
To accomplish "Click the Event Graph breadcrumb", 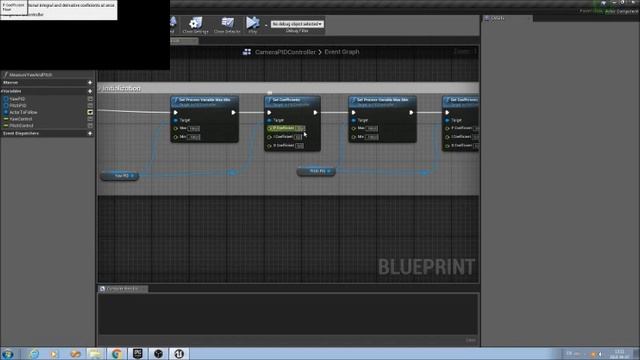I will [x=342, y=52].
